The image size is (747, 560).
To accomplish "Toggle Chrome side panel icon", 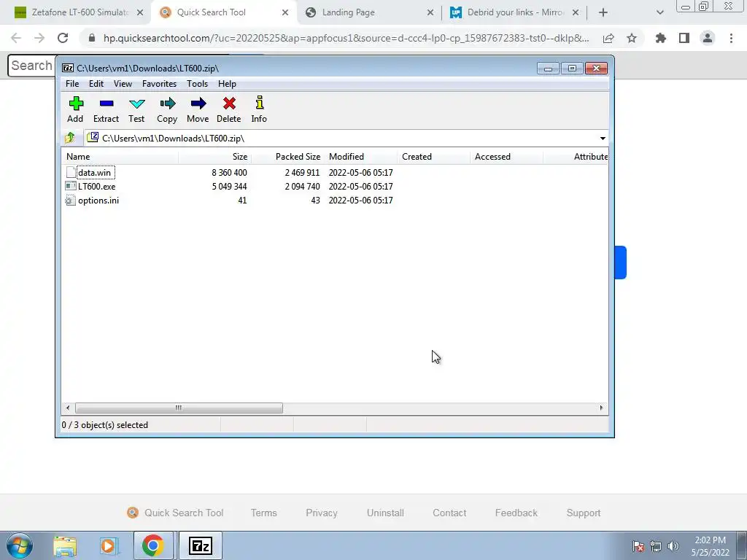I will pos(684,38).
